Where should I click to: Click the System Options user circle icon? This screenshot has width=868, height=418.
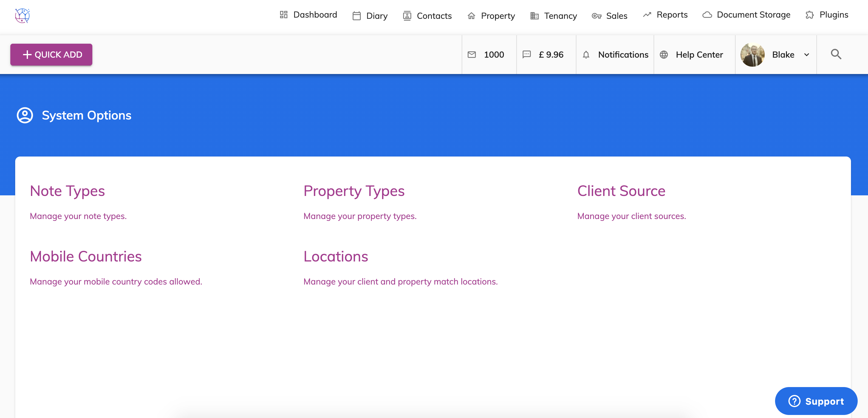pyautogui.click(x=25, y=116)
